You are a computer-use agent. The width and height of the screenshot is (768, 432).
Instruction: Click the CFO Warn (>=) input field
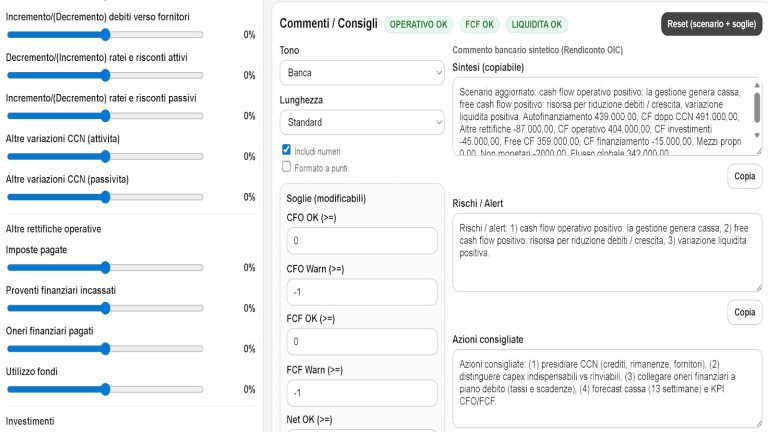point(362,292)
